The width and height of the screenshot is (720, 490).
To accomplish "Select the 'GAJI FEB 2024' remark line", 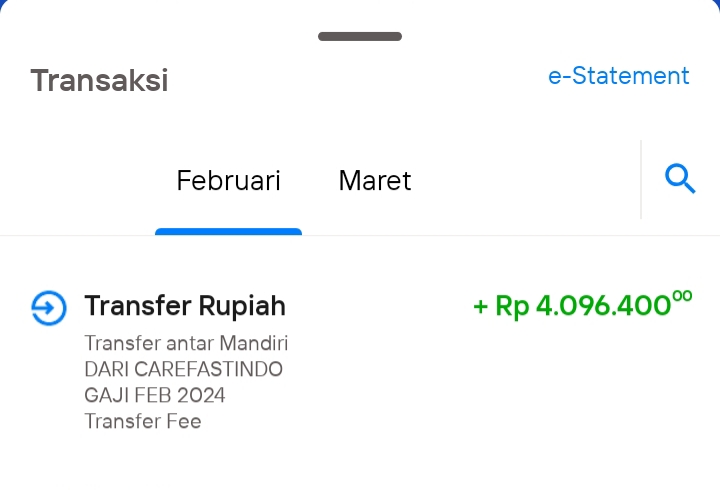I will 155,395.
